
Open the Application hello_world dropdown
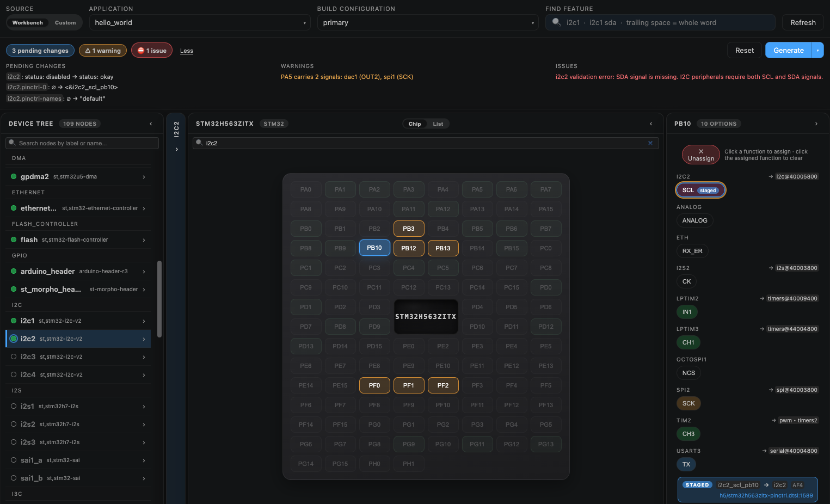coord(200,23)
